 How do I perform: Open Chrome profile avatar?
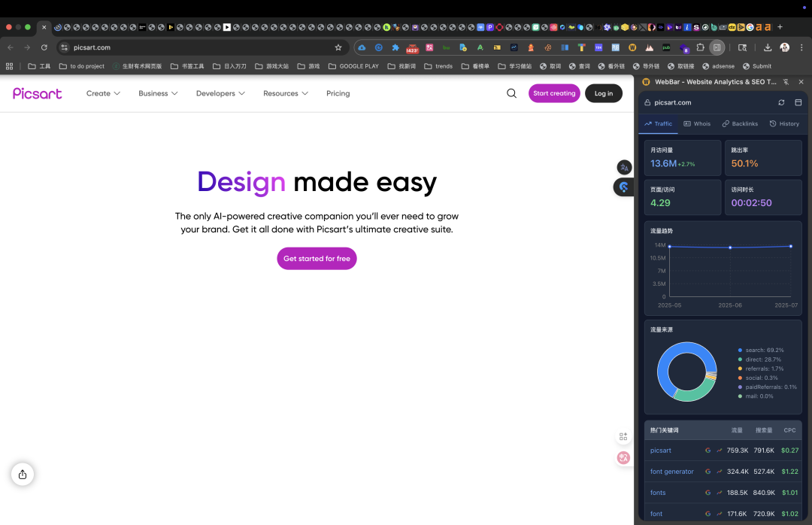(784, 47)
